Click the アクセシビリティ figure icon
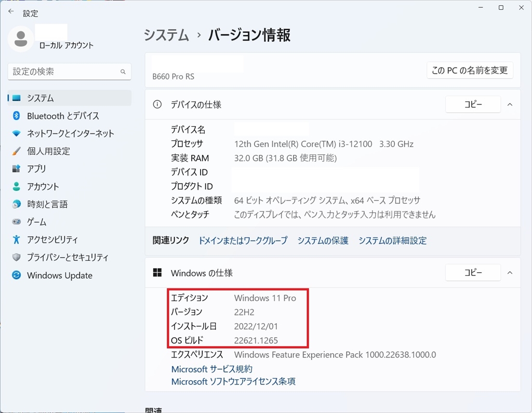 click(16, 239)
